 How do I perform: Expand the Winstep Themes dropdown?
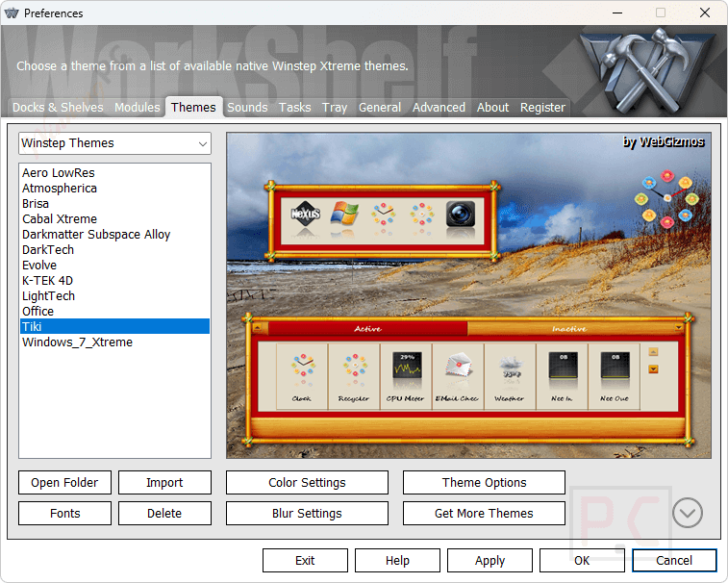pyautogui.click(x=114, y=143)
